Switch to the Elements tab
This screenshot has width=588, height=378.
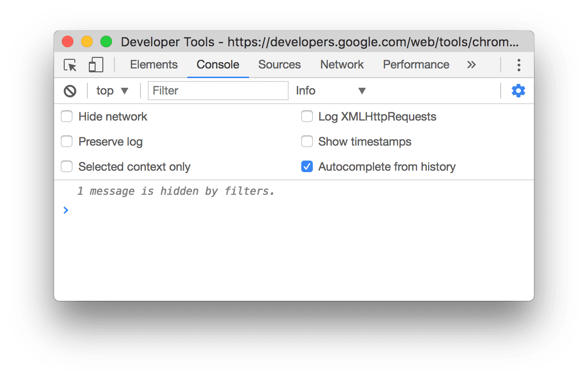(x=154, y=65)
